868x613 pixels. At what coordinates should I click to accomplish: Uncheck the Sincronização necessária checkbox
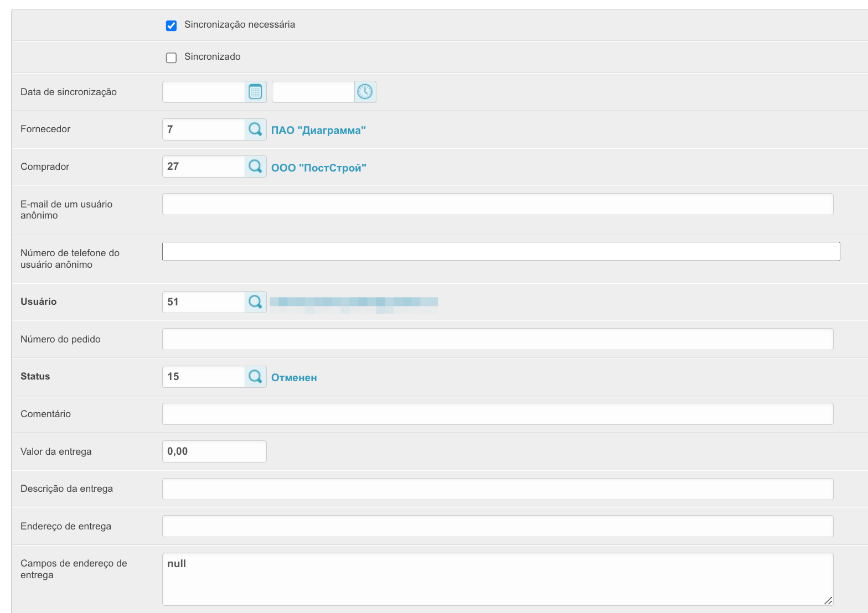point(172,25)
